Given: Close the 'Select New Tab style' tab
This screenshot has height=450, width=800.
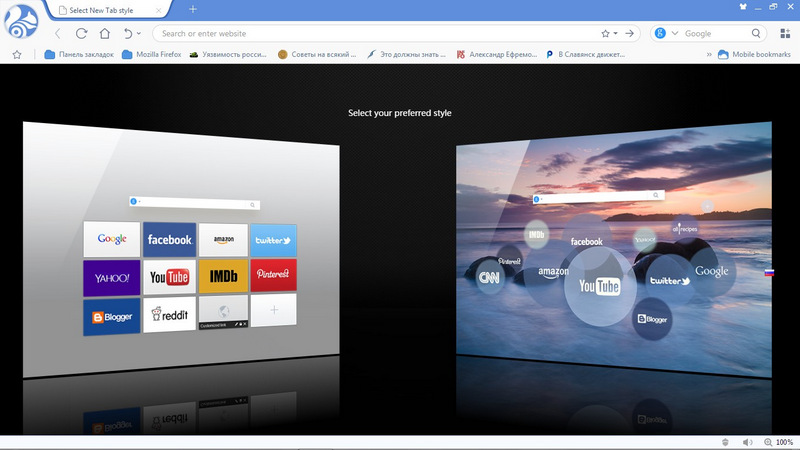Looking at the screenshot, I should coord(158,10).
